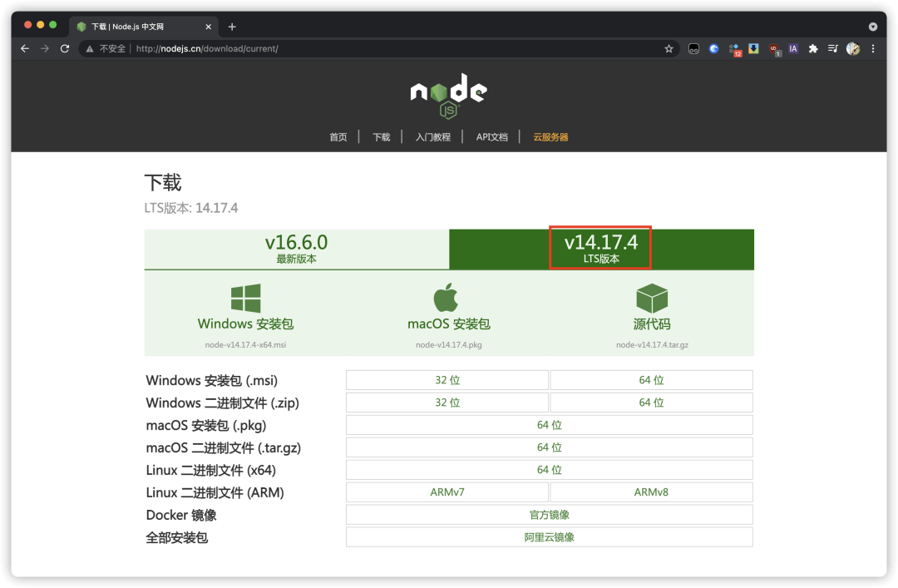Download macOS 安装包 link
The width and height of the screenshot is (898, 588).
point(448,324)
